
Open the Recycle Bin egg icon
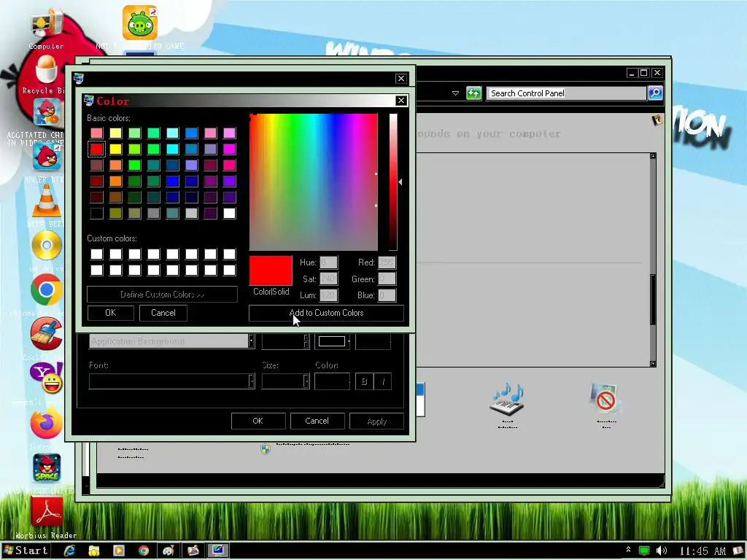(46, 69)
